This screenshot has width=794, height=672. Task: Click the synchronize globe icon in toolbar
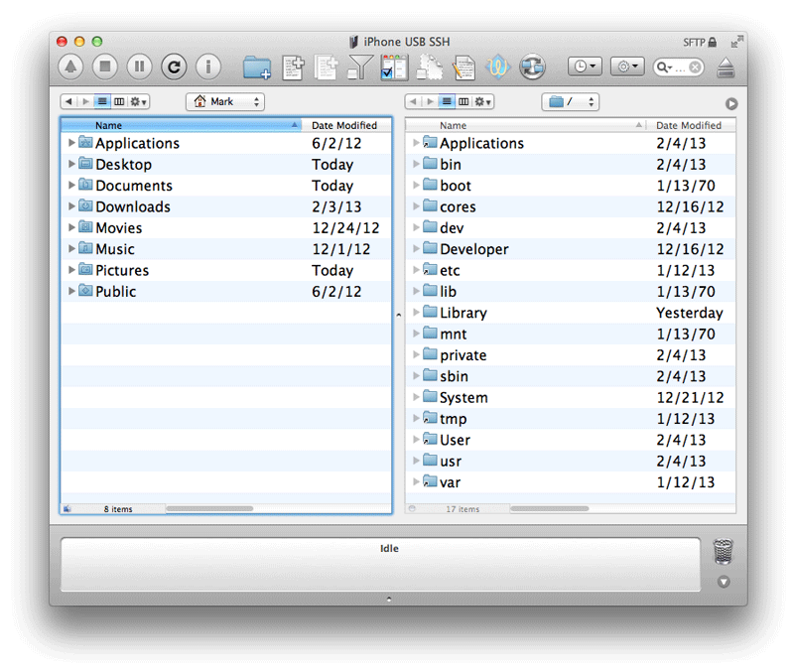tap(533, 67)
